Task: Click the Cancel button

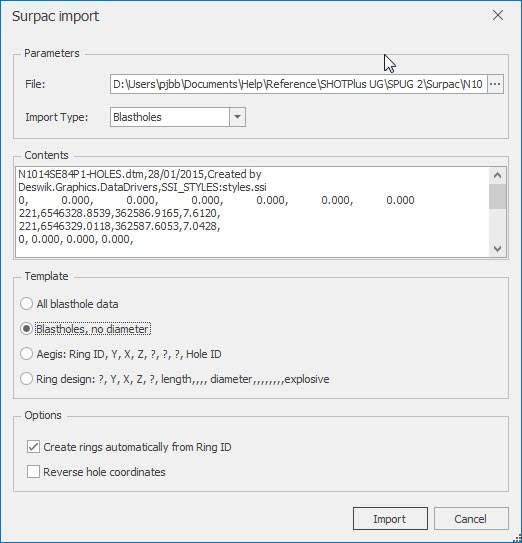Action: coord(471,519)
